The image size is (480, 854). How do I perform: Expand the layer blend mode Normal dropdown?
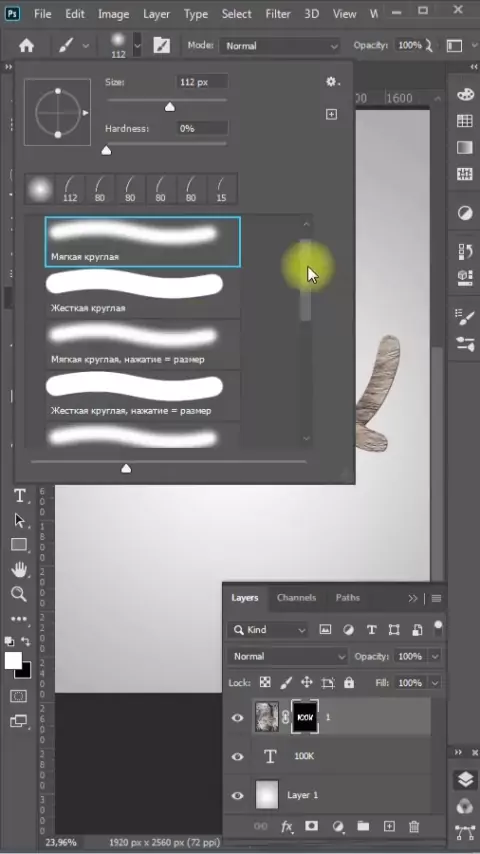click(287, 656)
